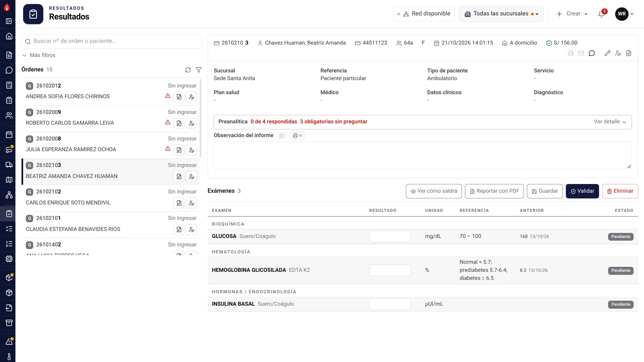Click the INSULINA BASAL result input
Screen dimensions: 644x362
(390, 304)
